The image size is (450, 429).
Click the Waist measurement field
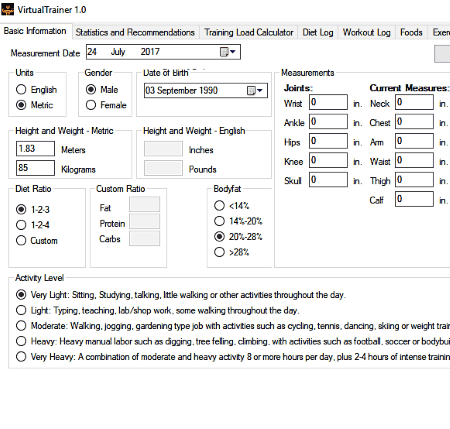414,160
